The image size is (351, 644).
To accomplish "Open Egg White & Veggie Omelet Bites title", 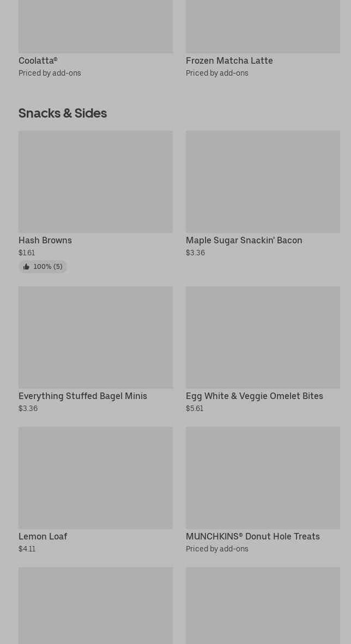I will (x=254, y=396).
